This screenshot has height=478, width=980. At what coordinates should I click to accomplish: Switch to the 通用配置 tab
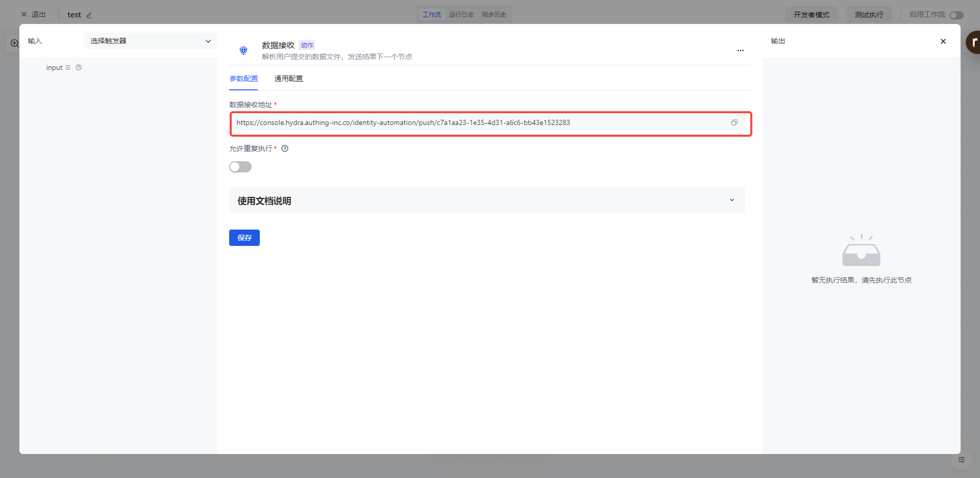(288, 79)
